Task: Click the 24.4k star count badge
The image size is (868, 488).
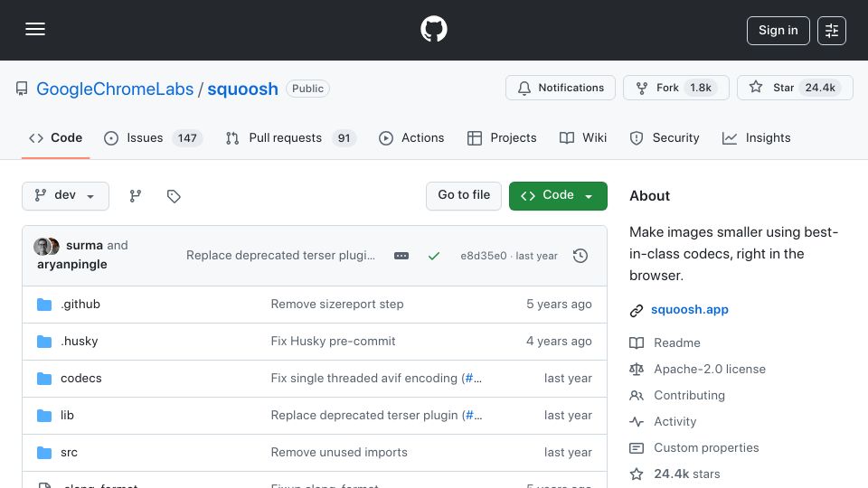Action: click(x=820, y=88)
